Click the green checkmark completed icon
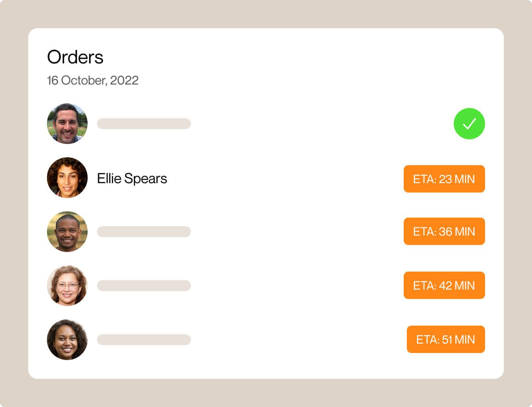The height and width of the screenshot is (407, 532). pos(469,124)
